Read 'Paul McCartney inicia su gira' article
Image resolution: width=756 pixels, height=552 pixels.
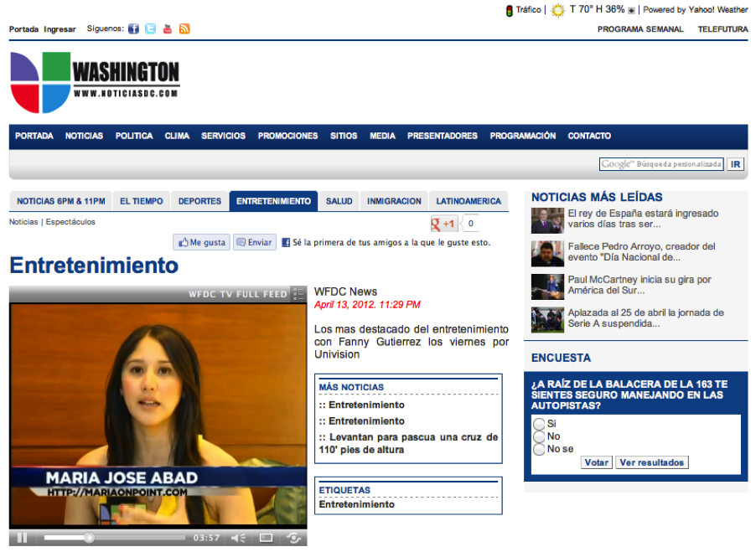click(639, 285)
